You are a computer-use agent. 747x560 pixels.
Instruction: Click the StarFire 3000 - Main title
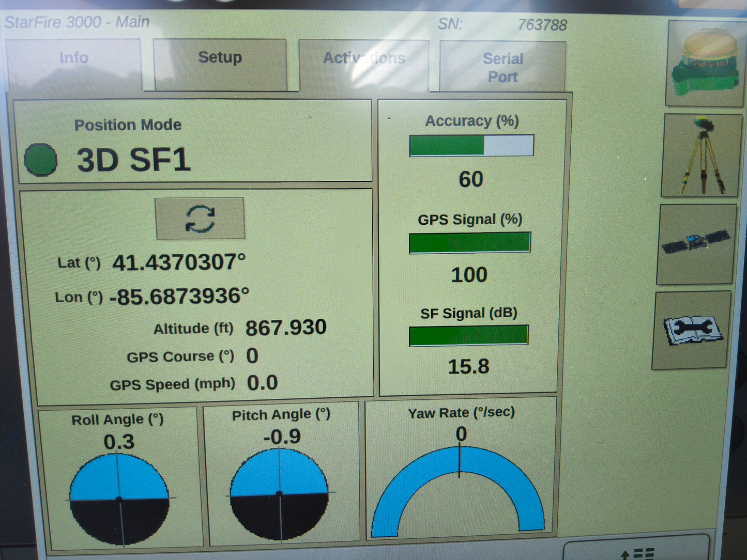coord(77,22)
